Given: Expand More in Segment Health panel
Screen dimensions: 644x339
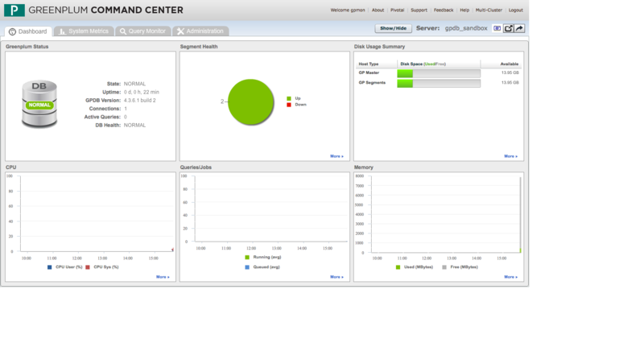Looking at the screenshot, I should [336, 156].
